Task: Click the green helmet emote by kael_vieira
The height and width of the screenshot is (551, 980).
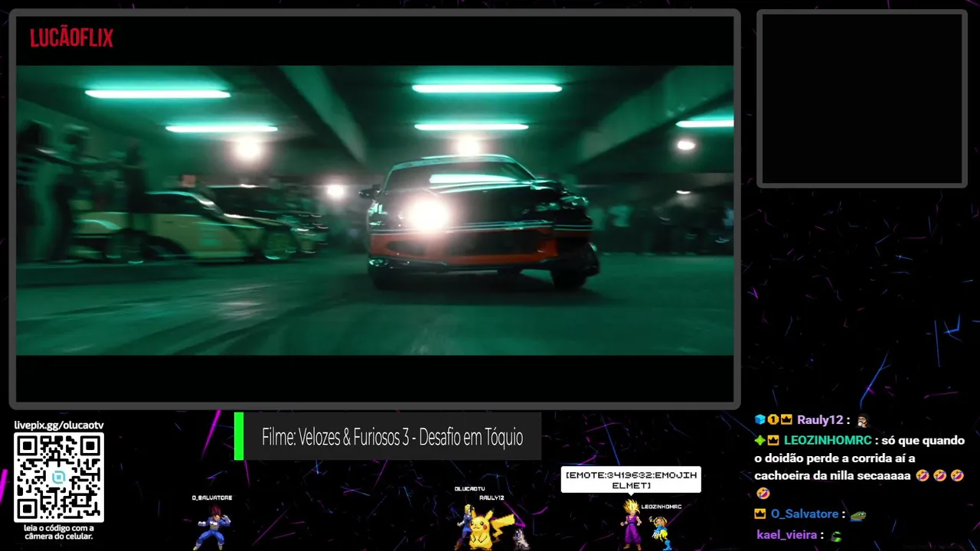Action: (836, 536)
